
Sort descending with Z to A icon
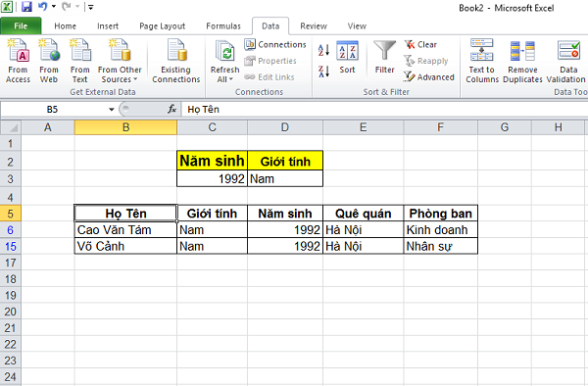pos(323,71)
